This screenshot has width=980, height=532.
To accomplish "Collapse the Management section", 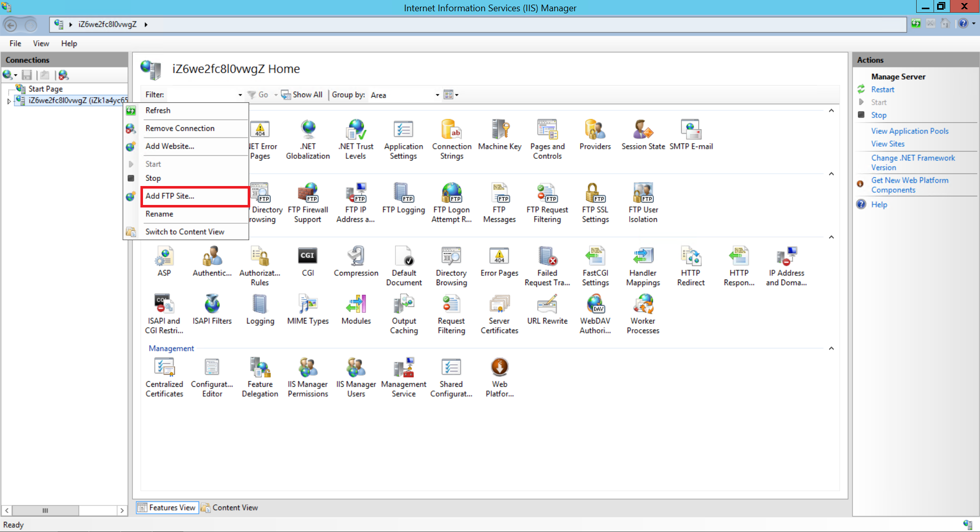I will coord(831,349).
